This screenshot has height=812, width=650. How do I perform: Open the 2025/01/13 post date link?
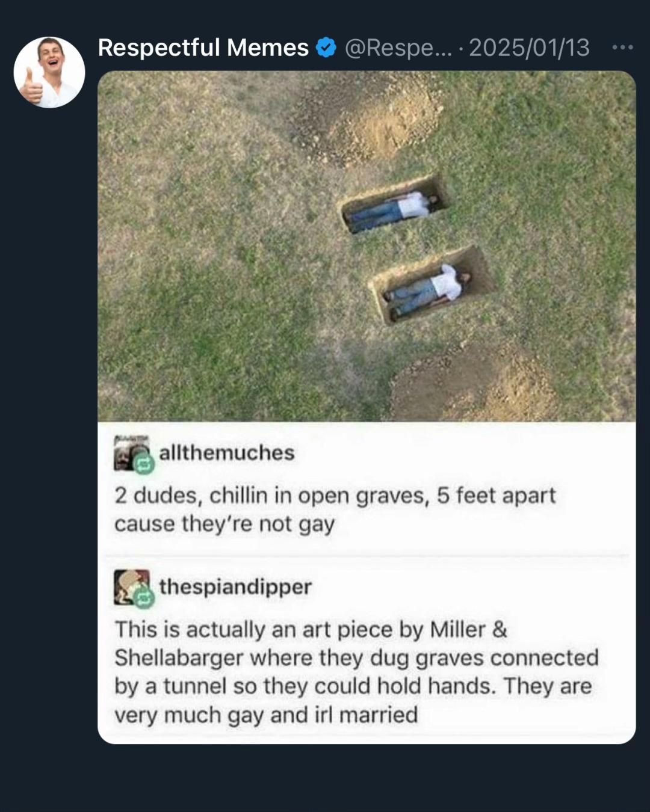tap(529, 48)
